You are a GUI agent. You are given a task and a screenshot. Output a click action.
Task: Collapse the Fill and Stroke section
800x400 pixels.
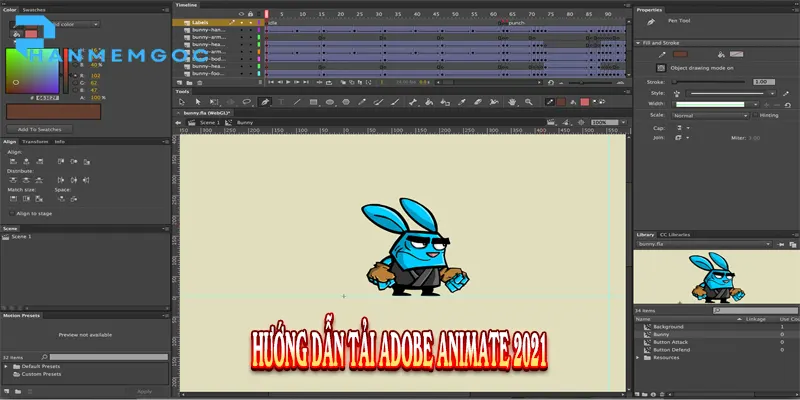tap(638, 43)
